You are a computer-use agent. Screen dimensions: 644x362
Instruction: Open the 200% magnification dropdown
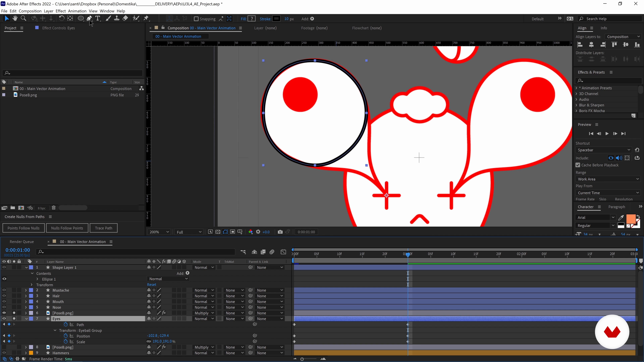[x=159, y=232]
